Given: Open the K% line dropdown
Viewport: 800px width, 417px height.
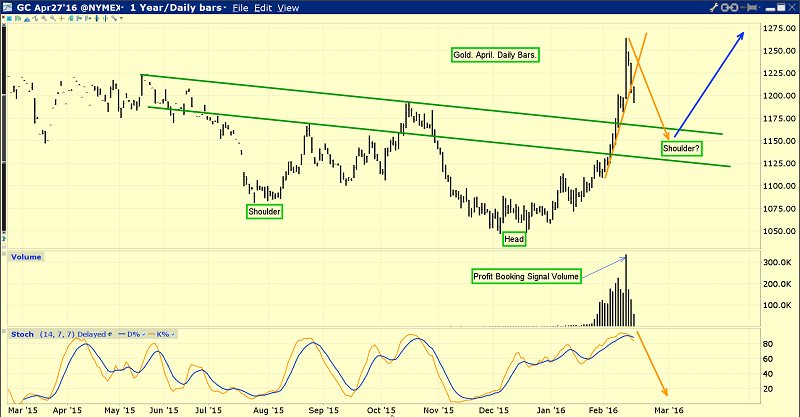Looking at the screenshot, I should [173, 334].
